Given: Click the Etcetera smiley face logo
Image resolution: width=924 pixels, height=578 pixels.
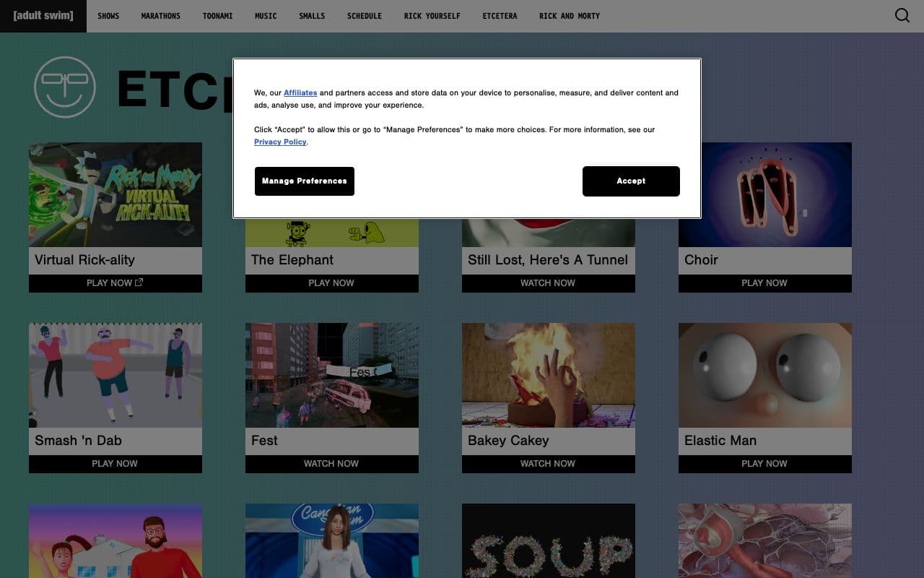Looking at the screenshot, I should [65, 87].
